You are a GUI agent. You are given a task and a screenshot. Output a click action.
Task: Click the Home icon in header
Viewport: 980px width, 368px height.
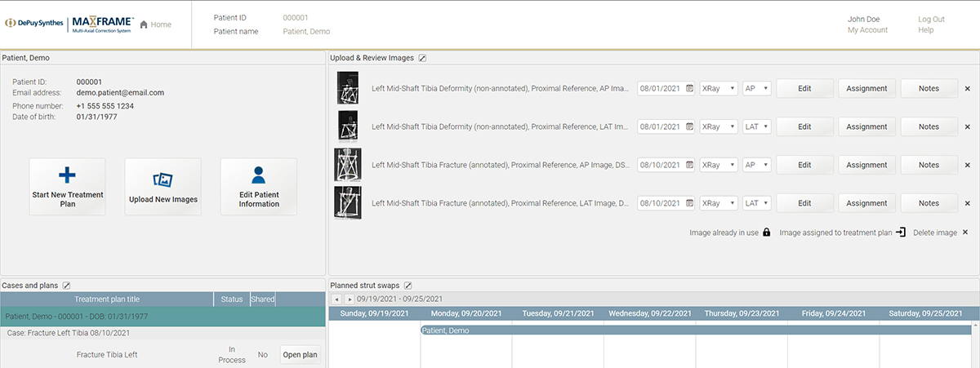pyautogui.click(x=145, y=24)
